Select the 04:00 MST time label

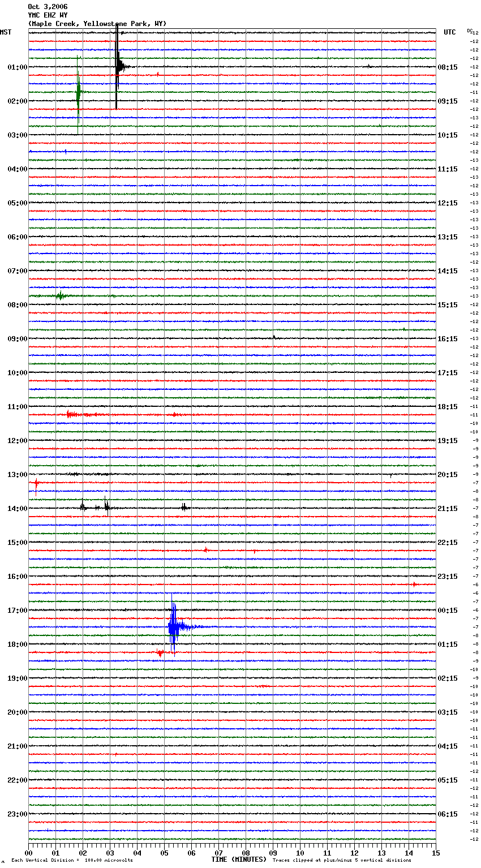point(18,169)
